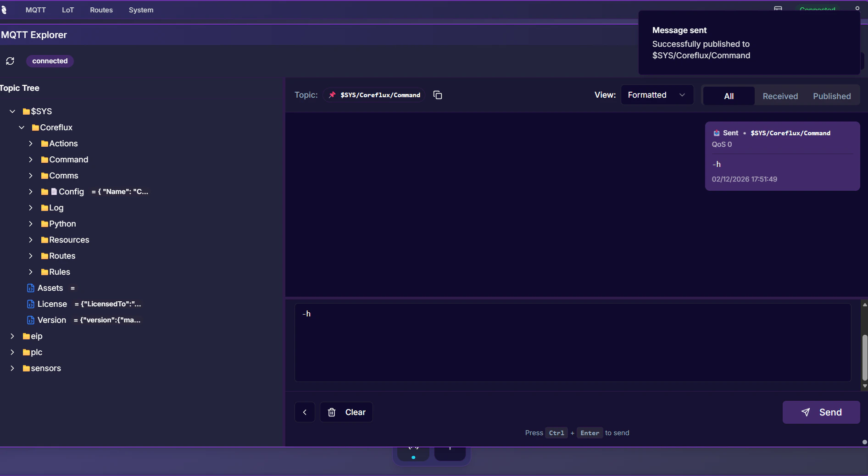This screenshot has height=476, width=868.
Task: Click the eip folder icon
Action: pos(26,336)
